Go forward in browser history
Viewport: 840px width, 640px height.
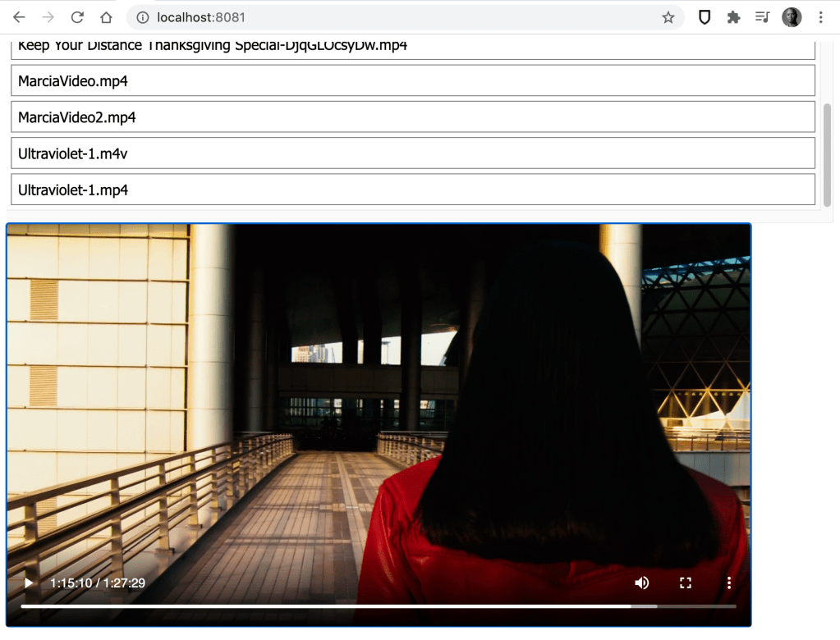(x=48, y=17)
